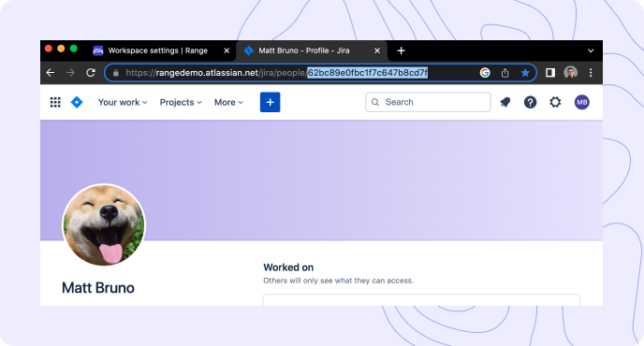Image resolution: width=644 pixels, height=346 pixels.
Task: Close the Matt Bruno Profile tab
Action: coord(377,50)
